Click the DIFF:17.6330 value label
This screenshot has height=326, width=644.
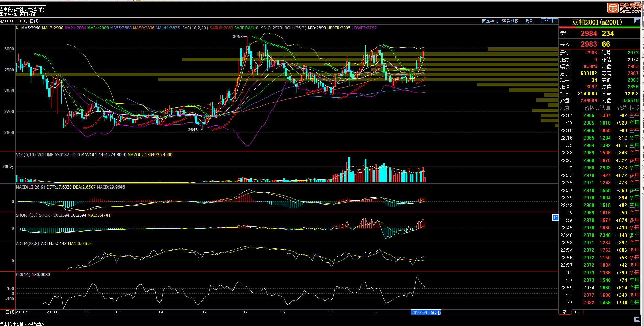click(x=59, y=187)
